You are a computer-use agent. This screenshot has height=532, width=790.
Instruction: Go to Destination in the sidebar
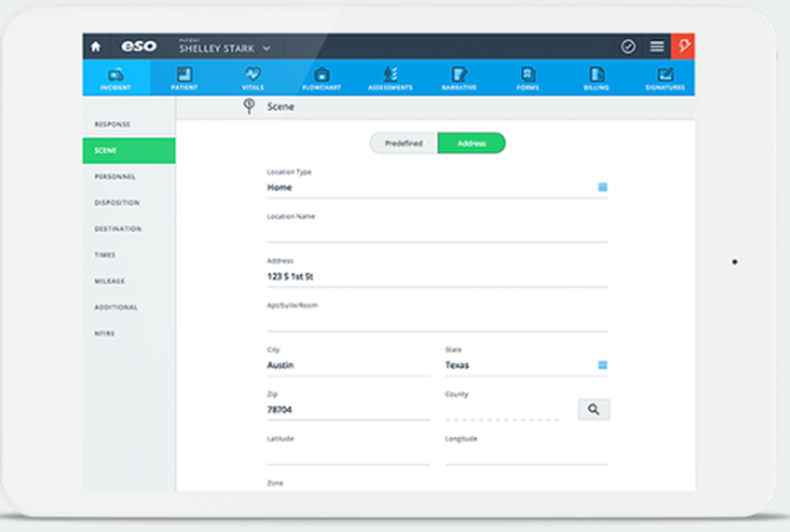coord(129,229)
